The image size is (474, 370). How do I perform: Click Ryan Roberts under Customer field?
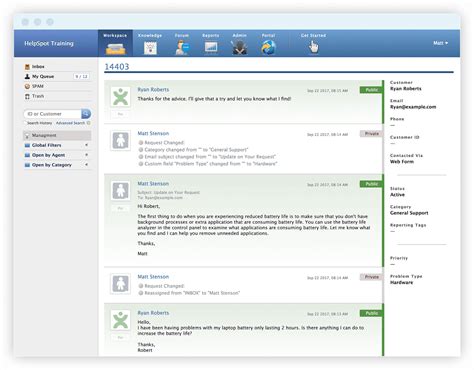point(406,89)
